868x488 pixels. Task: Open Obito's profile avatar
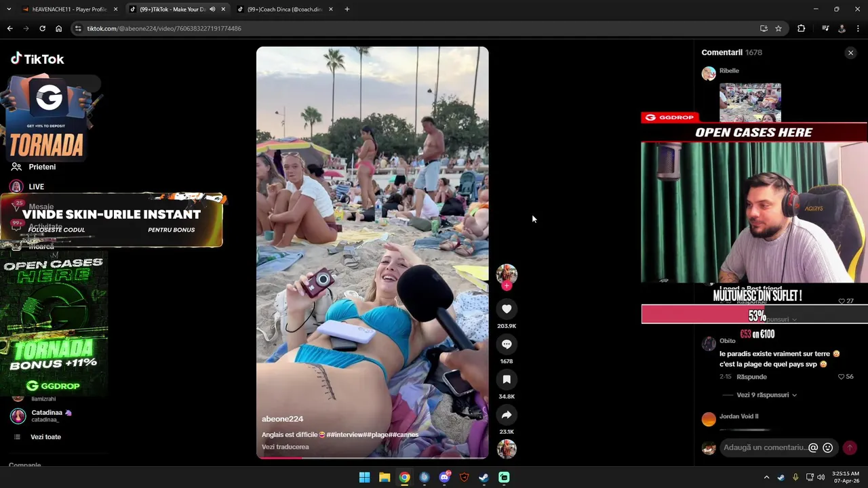pos(709,344)
